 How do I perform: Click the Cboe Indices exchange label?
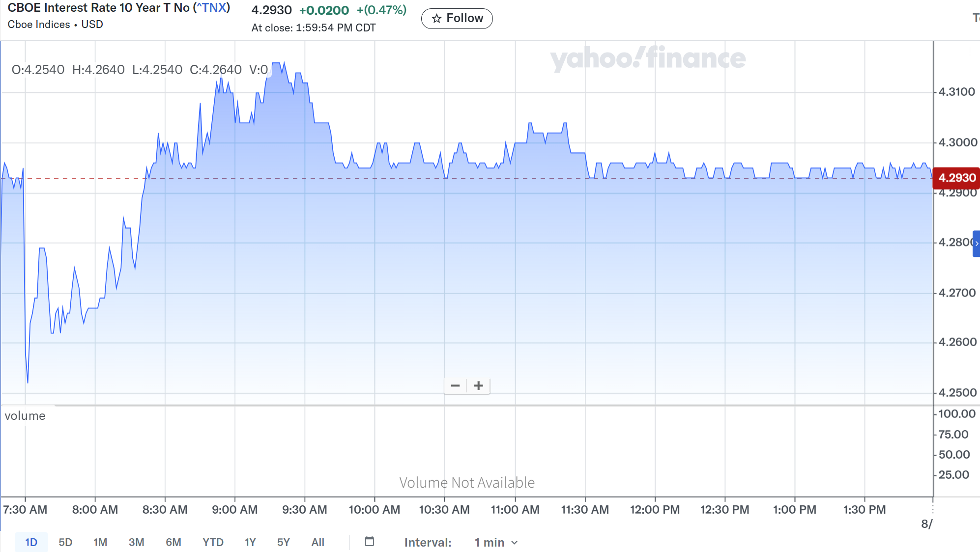coord(39,25)
